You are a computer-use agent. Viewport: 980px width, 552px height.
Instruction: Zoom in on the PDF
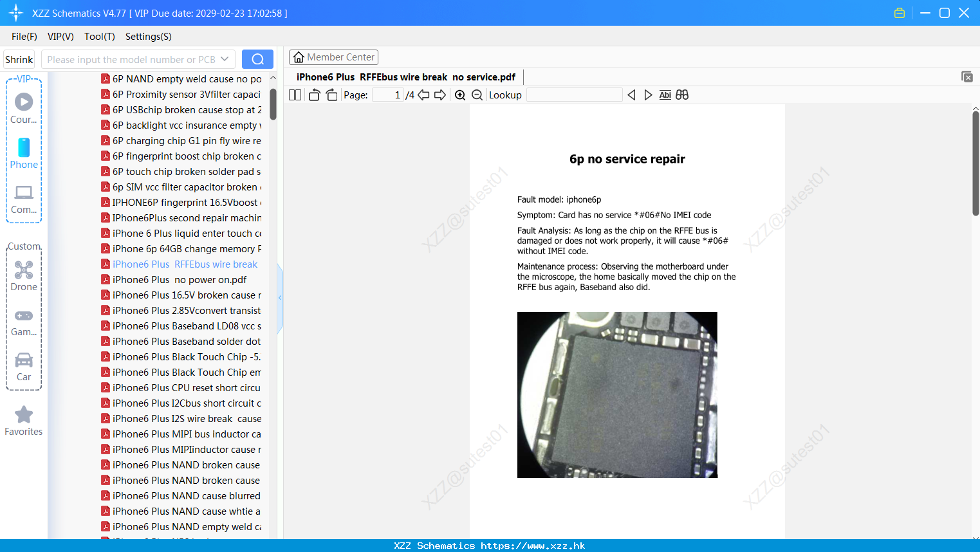click(x=460, y=95)
